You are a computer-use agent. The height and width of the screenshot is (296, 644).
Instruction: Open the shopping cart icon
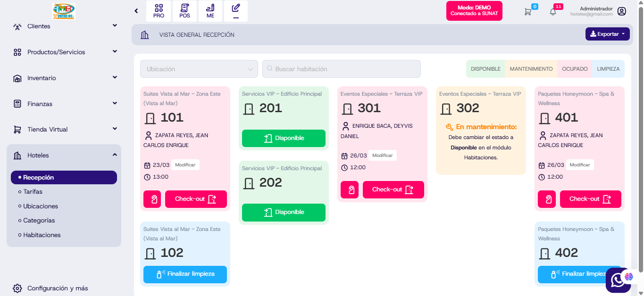click(x=527, y=12)
